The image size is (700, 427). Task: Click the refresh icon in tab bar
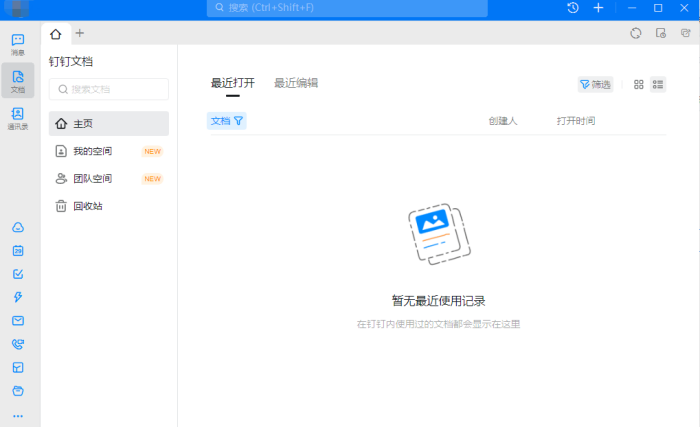click(x=636, y=33)
